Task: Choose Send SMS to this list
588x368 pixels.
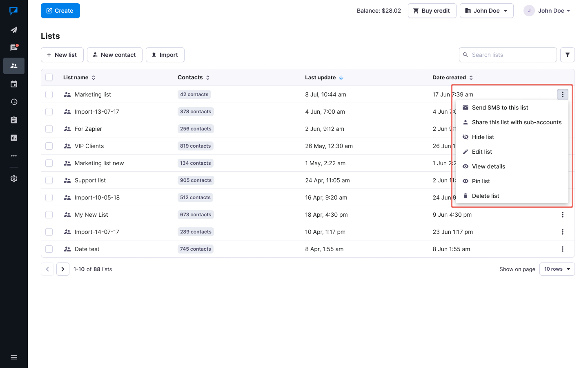Action: coord(500,108)
